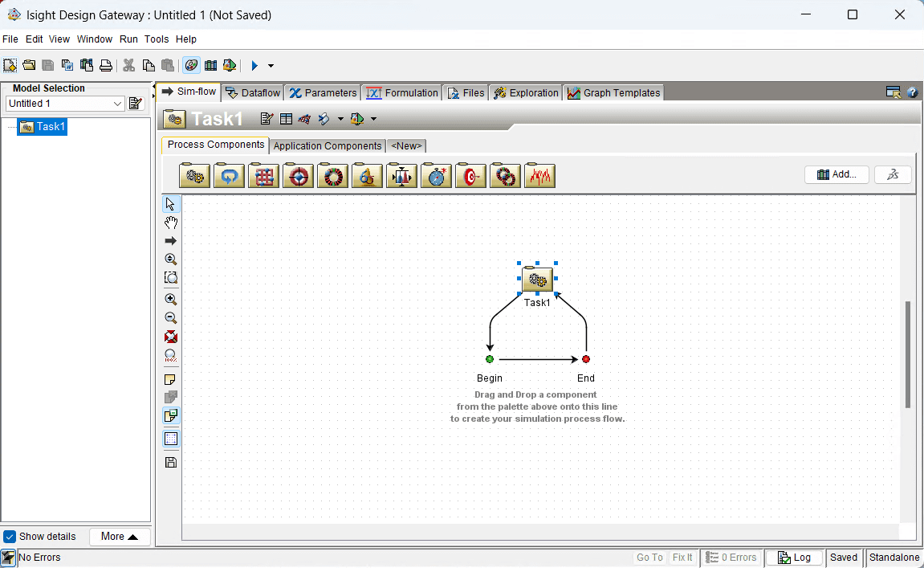Click the green Begin node
The height and width of the screenshot is (568, 924).
click(490, 359)
